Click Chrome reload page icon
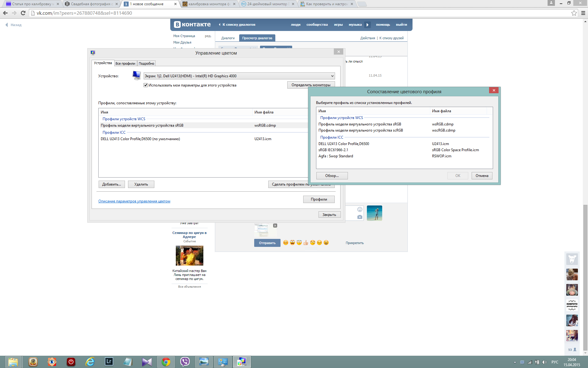 pyautogui.click(x=23, y=13)
